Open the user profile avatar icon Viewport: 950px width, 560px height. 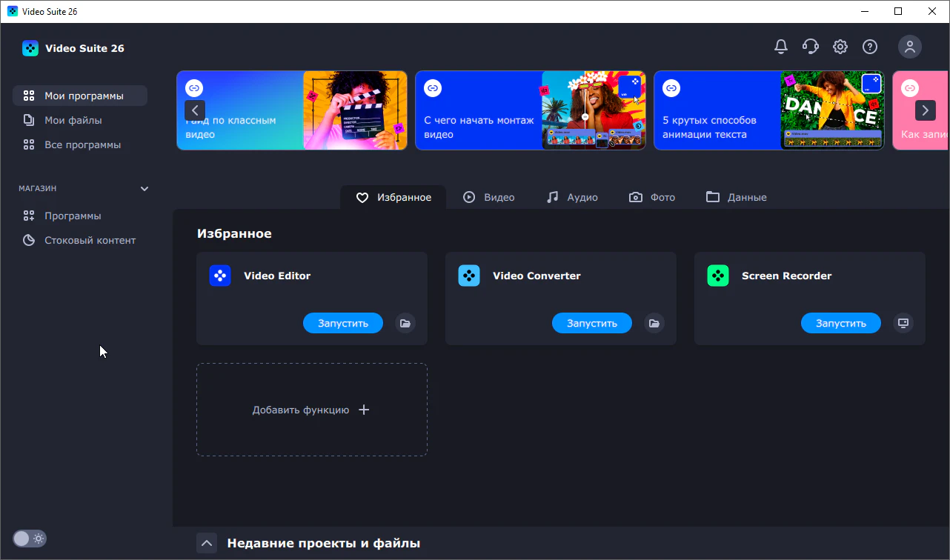tap(910, 47)
